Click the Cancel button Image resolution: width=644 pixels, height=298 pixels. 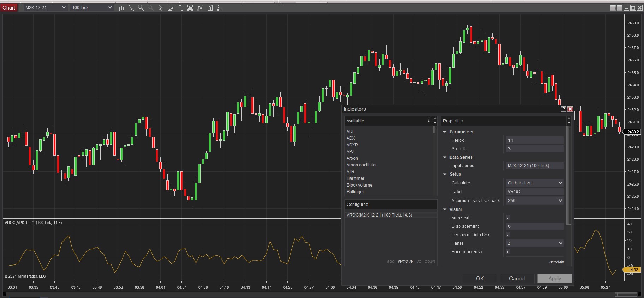[x=517, y=279]
